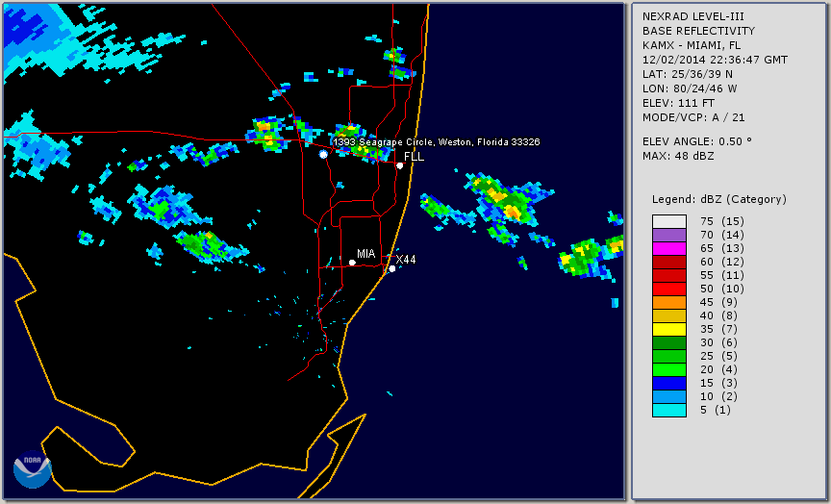The height and width of the screenshot is (504, 831).
Task: Click the MAX: 48 dBZ reading
Action: 678,156
